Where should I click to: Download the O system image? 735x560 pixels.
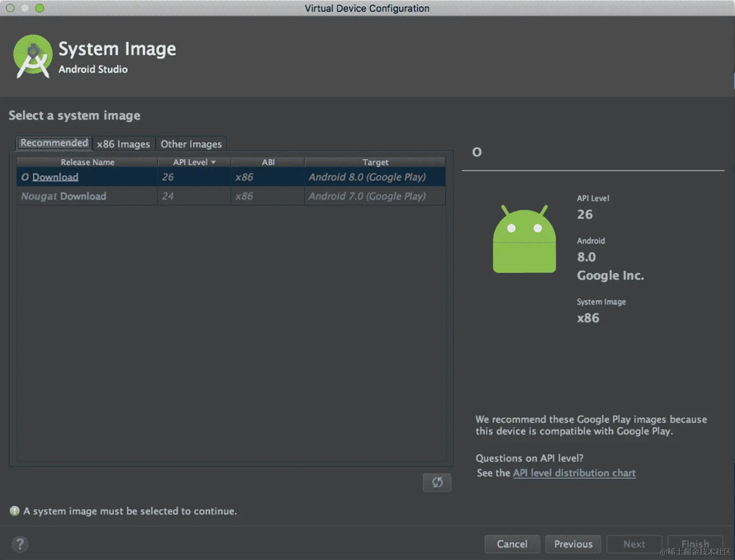[x=55, y=177]
